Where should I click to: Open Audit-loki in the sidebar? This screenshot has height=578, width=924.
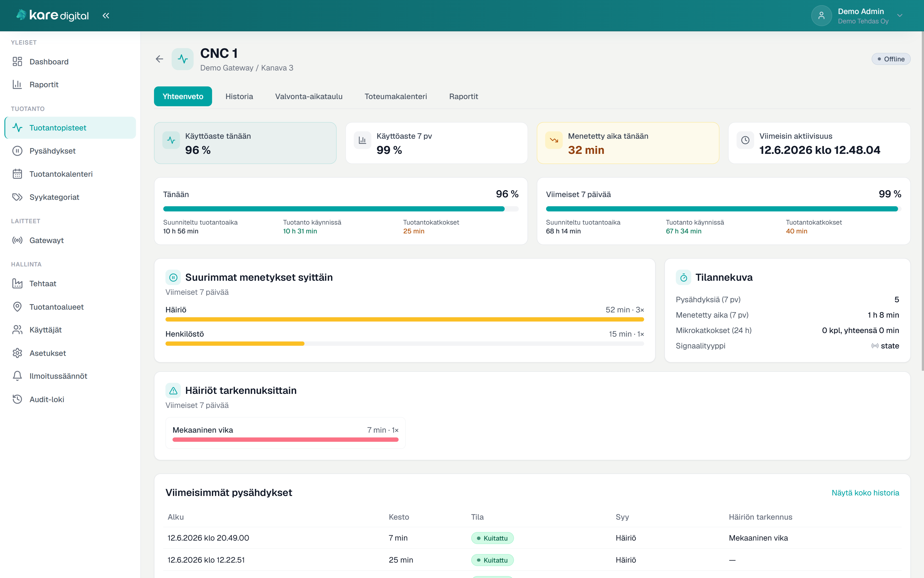(x=70, y=399)
